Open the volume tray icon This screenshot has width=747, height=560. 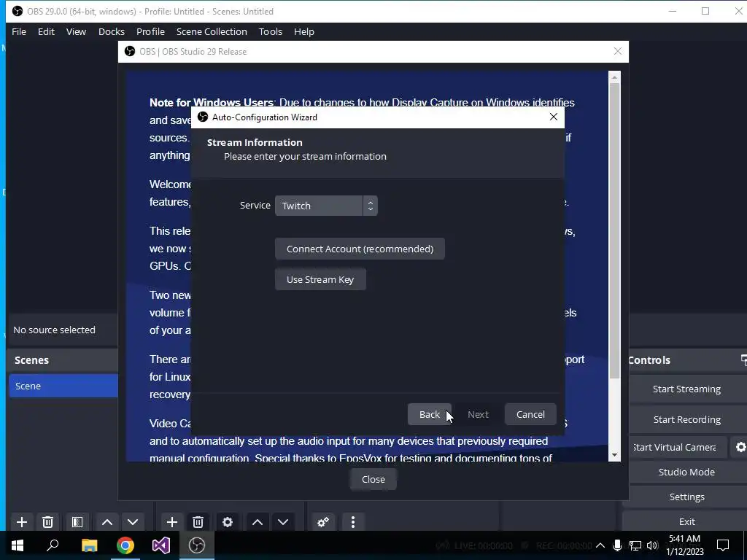[x=652, y=545]
